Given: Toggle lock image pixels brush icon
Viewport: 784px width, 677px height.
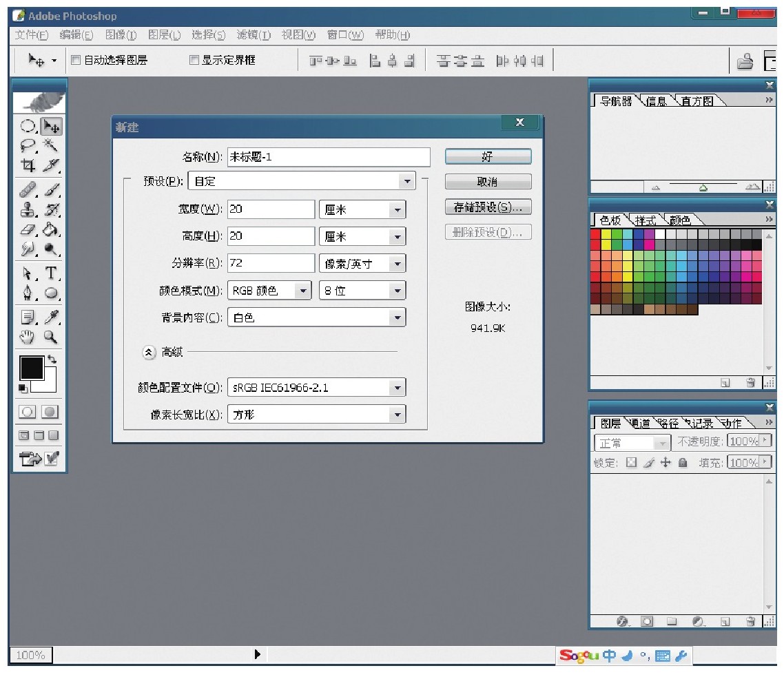Looking at the screenshot, I should pyautogui.click(x=649, y=463).
